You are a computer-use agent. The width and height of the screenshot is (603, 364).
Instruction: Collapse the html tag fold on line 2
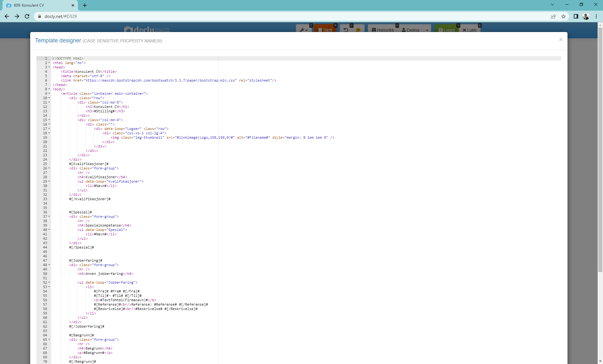point(49,63)
